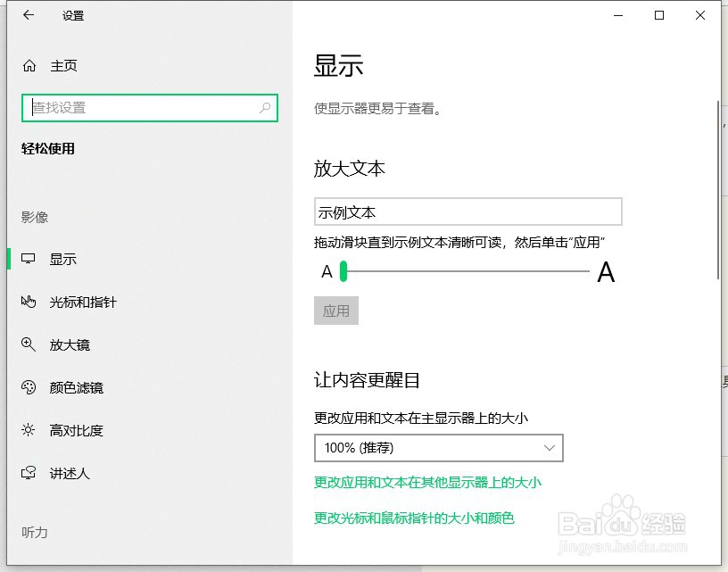Image resolution: width=728 pixels, height=572 pixels.
Task: Click the back arrow in title bar
Action: [x=29, y=15]
